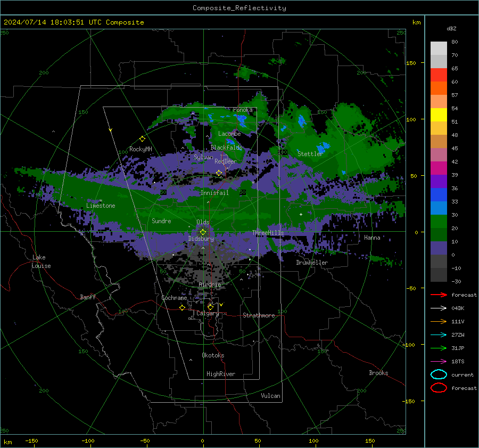479x448 pixels.
Task: Click yellow diamond marker below Cochrane
Action: pos(183,307)
